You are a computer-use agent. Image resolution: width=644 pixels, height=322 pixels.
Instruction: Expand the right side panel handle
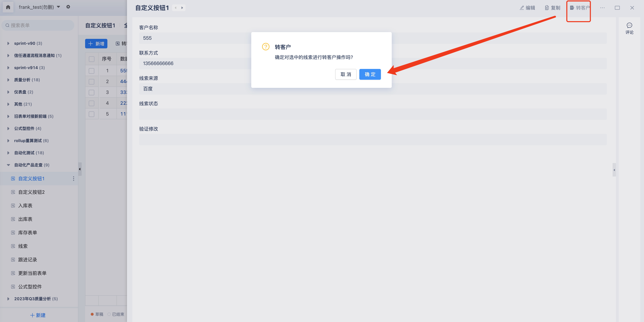(x=614, y=170)
